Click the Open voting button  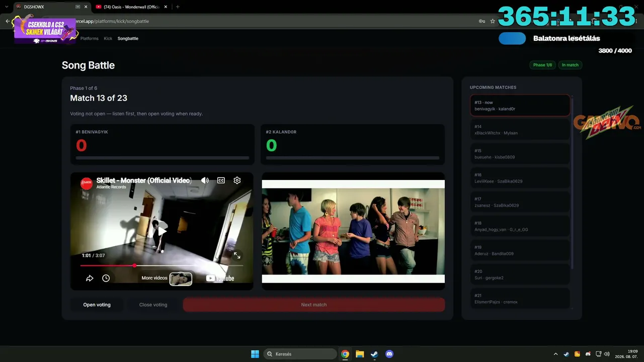pyautogui.click(x=97, y=305)
